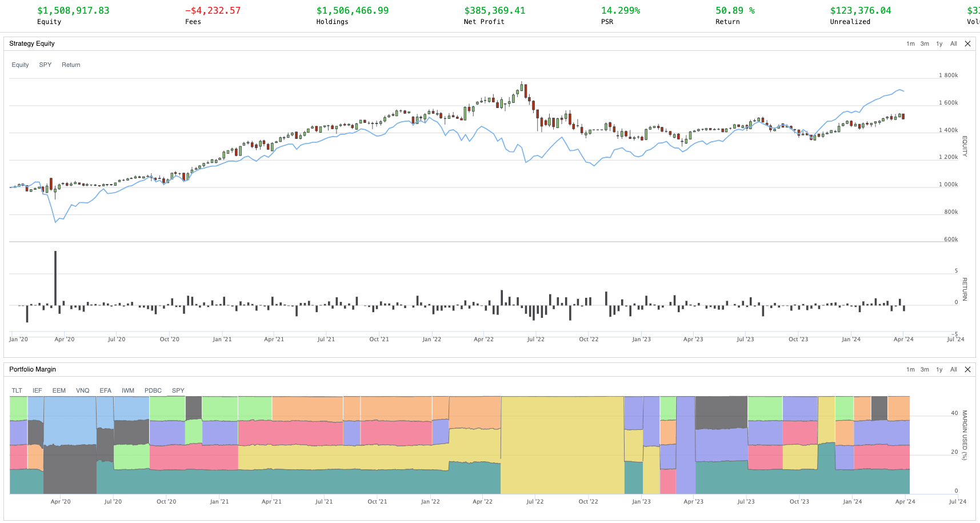980x523 pixels.
Task: Show All range on Strategy Equity
Action: (x=954, y=44)
